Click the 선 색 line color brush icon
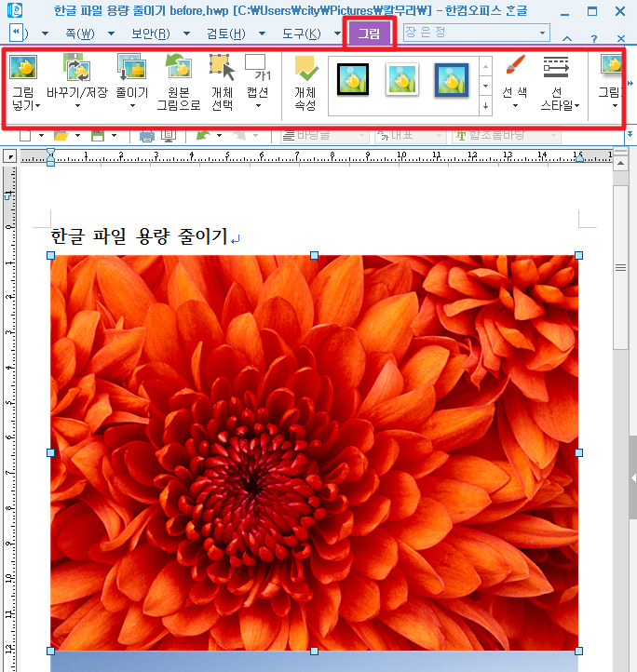The height and width of the screenshot is (672, 637). click(x=515, y=64)
